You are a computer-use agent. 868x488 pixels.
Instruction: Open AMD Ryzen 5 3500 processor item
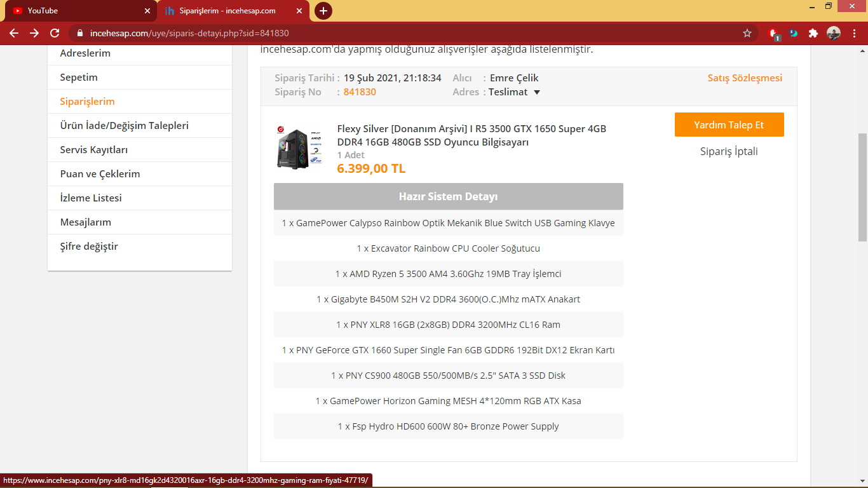[448, 274]
